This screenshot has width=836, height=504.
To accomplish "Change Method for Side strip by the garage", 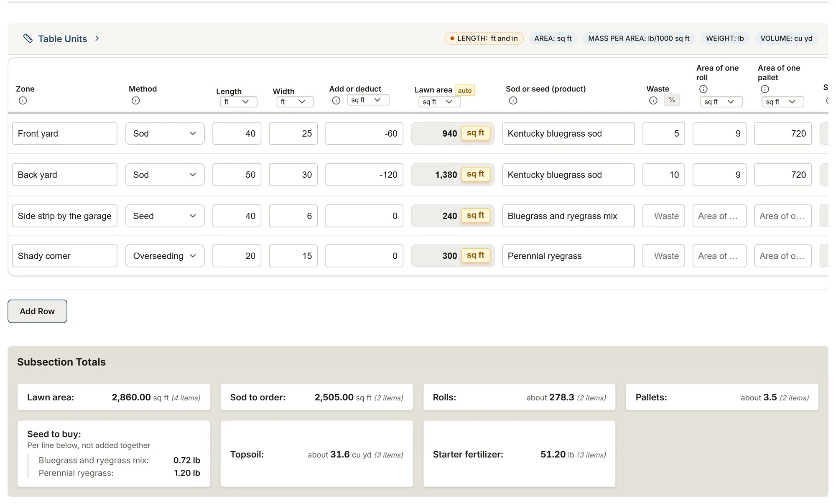I will tap(165, 216).
